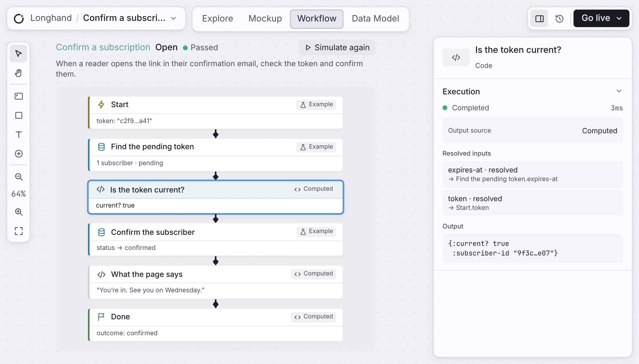Select the Is the token current? step card

pyautogui.click(x=216, y=197)
